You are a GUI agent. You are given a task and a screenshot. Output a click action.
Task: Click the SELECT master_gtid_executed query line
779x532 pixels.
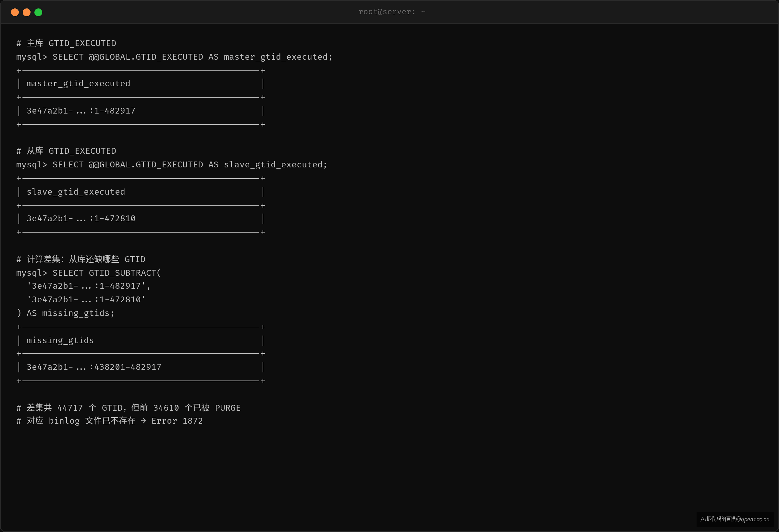(x=174, y=57)
